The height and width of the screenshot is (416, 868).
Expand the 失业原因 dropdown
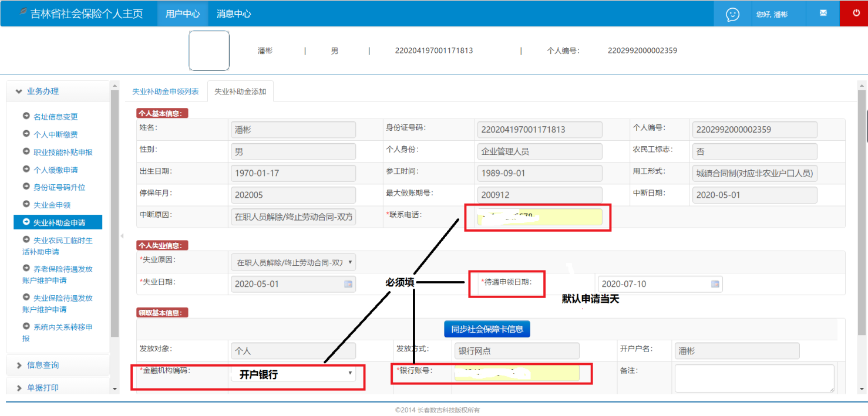(x=351, y=262)
